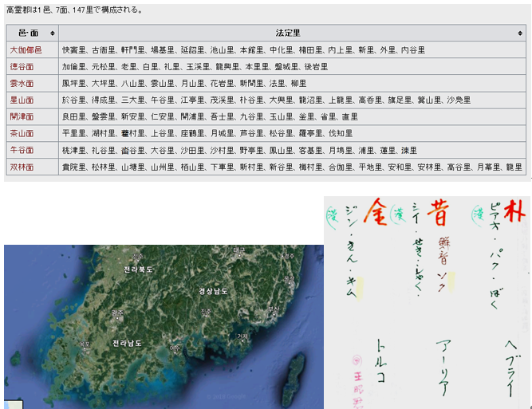Screen dimensions: 532x409
Task: Click the 法定里 column header
Action: tap(292, 33)
